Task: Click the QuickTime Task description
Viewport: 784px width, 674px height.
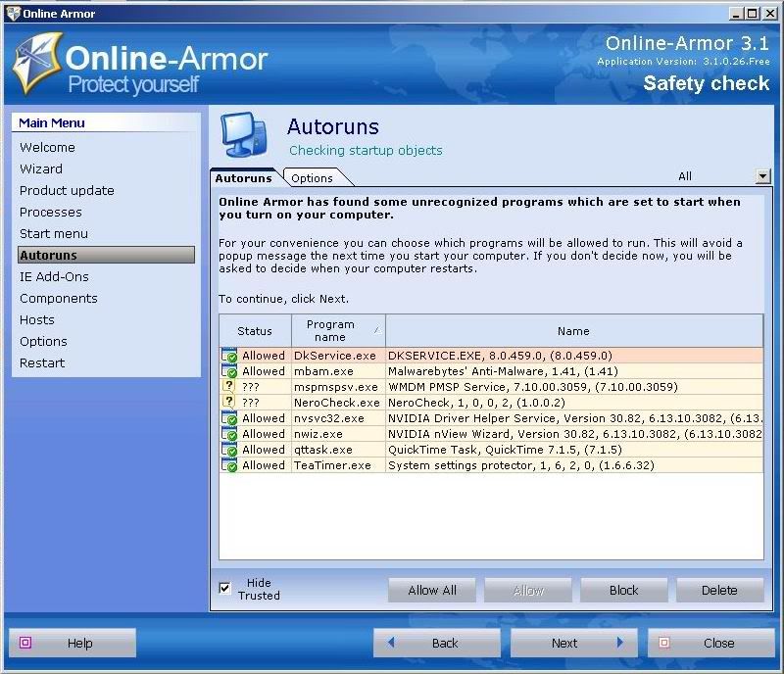Action: [x=505, y=450]
